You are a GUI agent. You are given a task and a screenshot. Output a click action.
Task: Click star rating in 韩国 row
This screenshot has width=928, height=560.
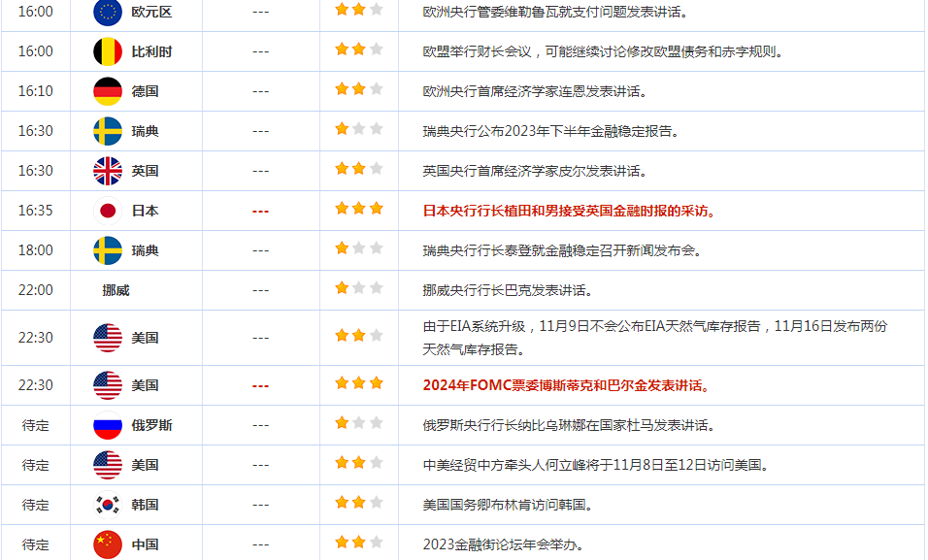358,503
